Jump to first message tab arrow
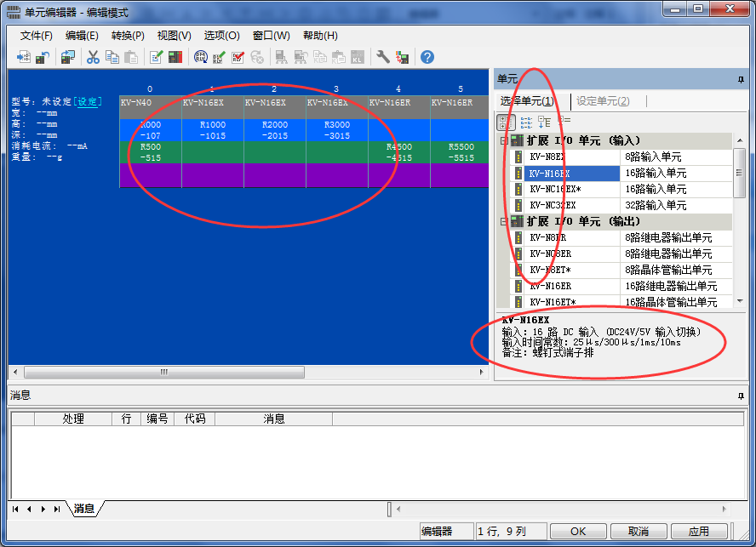756x547 pixels. (x=15, y=509)
